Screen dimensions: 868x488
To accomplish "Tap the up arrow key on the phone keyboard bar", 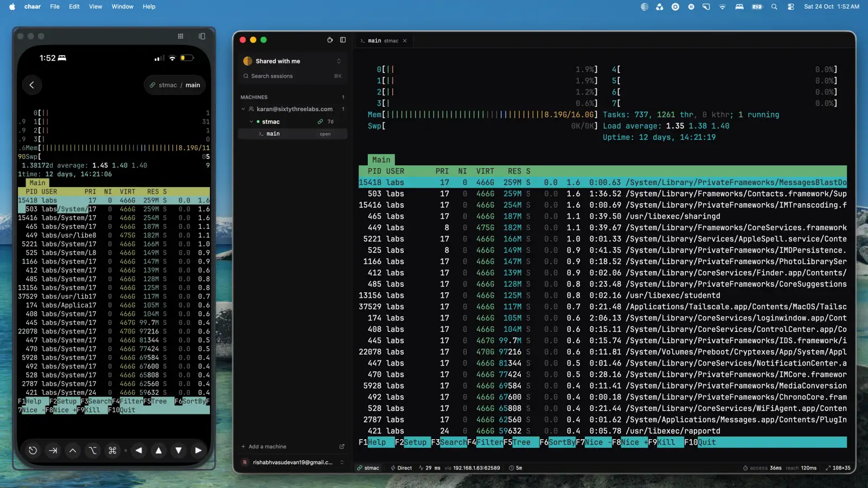I will pos(158,450).
